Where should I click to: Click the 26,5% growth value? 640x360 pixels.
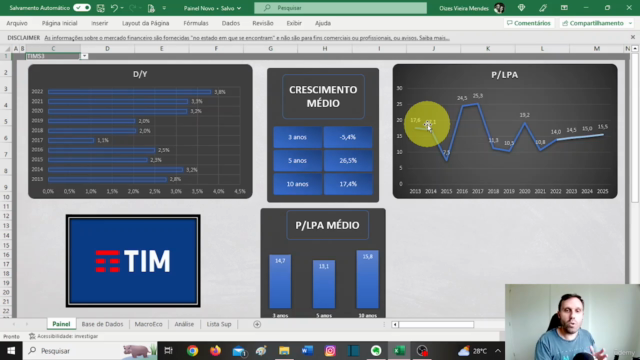tap(348, 160)
